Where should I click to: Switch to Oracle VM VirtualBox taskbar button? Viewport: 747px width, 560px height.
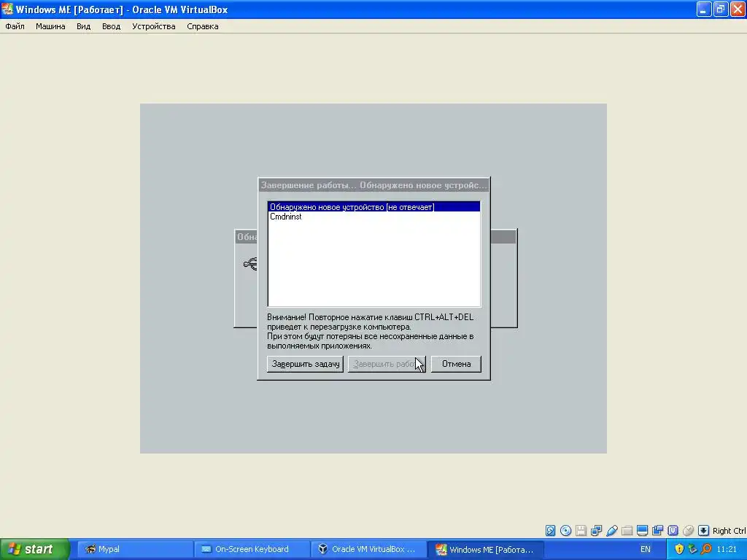tap(368, 549)
